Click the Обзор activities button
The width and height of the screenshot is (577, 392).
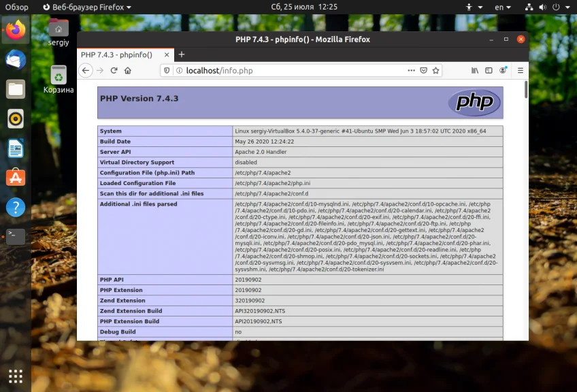[16, 7]
